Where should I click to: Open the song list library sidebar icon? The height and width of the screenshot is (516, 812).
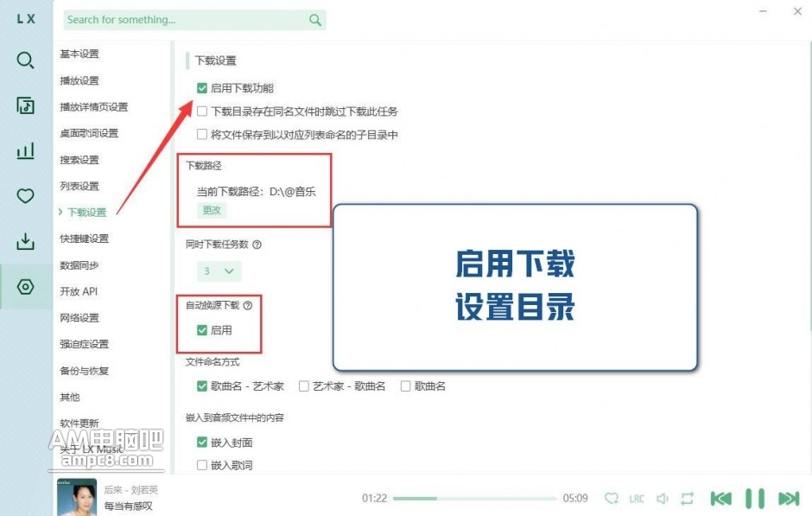click(x=26, y=105)
